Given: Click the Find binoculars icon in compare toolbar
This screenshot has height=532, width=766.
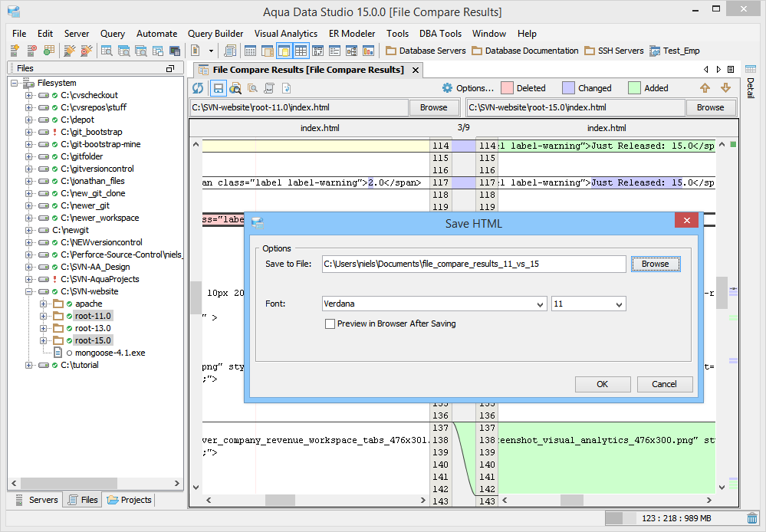Looking at the screenshot, I should click(235, 88).
